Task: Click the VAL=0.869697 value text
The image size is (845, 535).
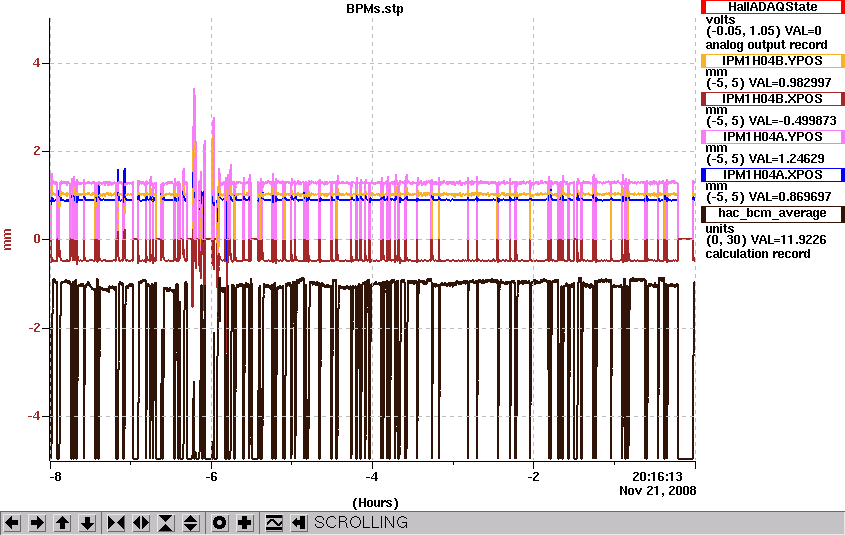Action: tap(790, 197)
